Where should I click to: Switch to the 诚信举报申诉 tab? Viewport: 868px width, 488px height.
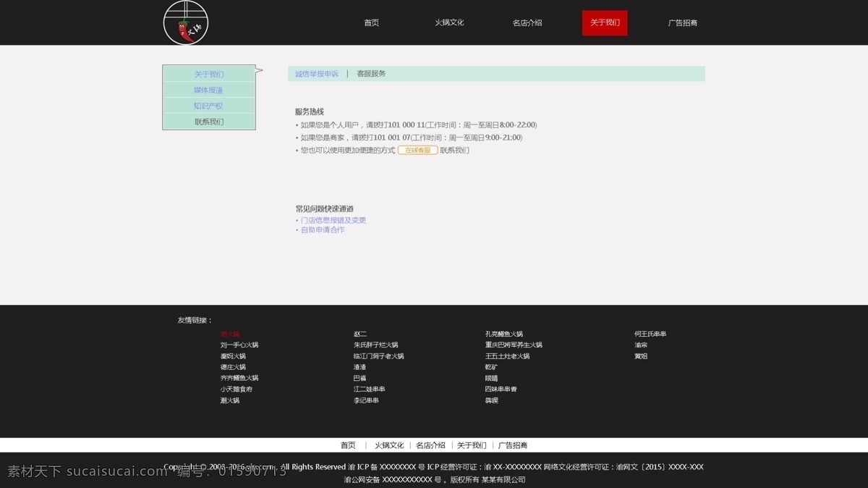317,74
